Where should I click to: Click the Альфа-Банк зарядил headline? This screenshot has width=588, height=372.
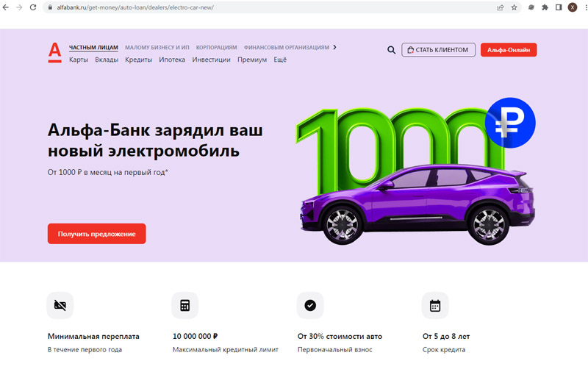(x=155, y=140)
